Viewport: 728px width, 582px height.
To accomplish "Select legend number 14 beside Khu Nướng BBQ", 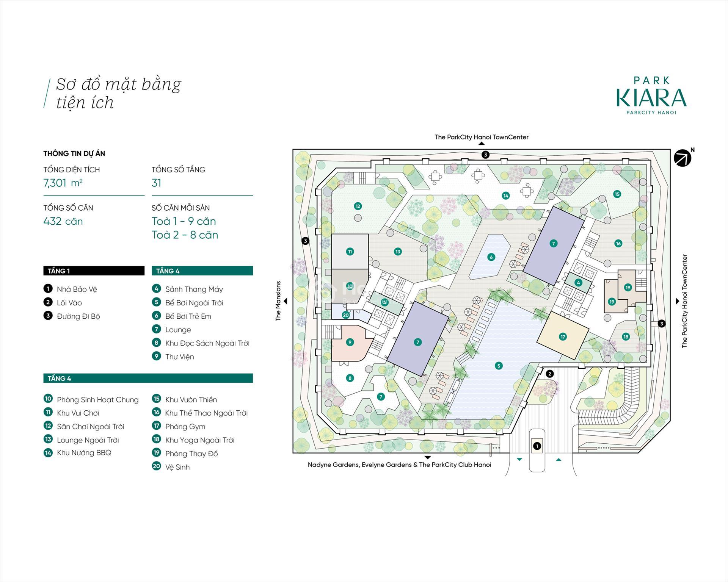I will 48,452.
